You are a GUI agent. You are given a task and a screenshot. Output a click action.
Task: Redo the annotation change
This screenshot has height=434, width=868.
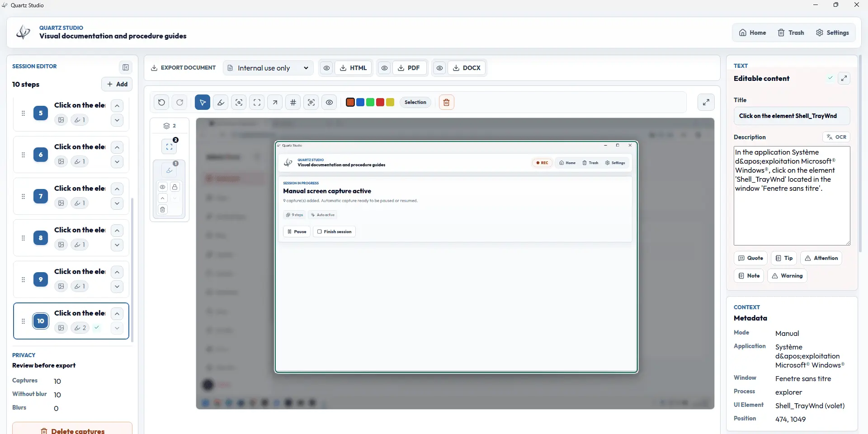[x=179, y=102]
